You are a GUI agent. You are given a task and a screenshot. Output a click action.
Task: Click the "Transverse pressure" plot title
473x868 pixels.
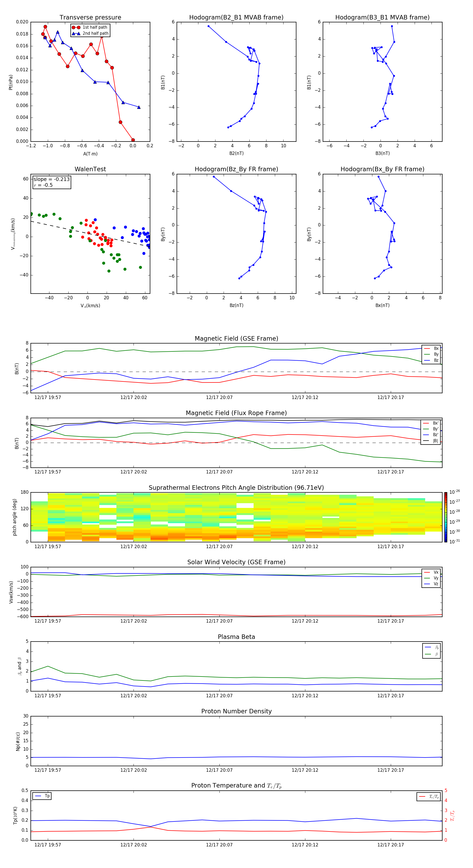pyautogui.click(x=90, y=18)
